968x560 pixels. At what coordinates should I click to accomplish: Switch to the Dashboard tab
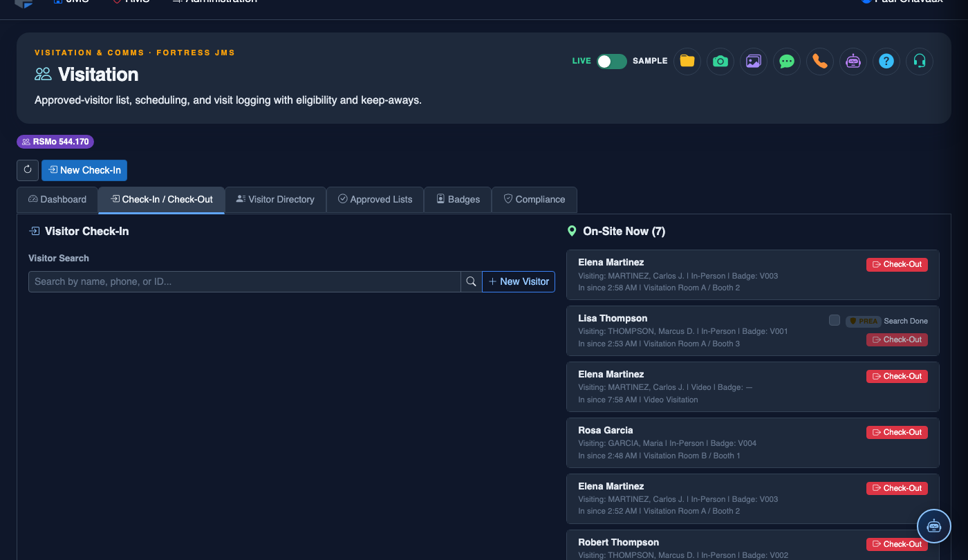[57, 199]
